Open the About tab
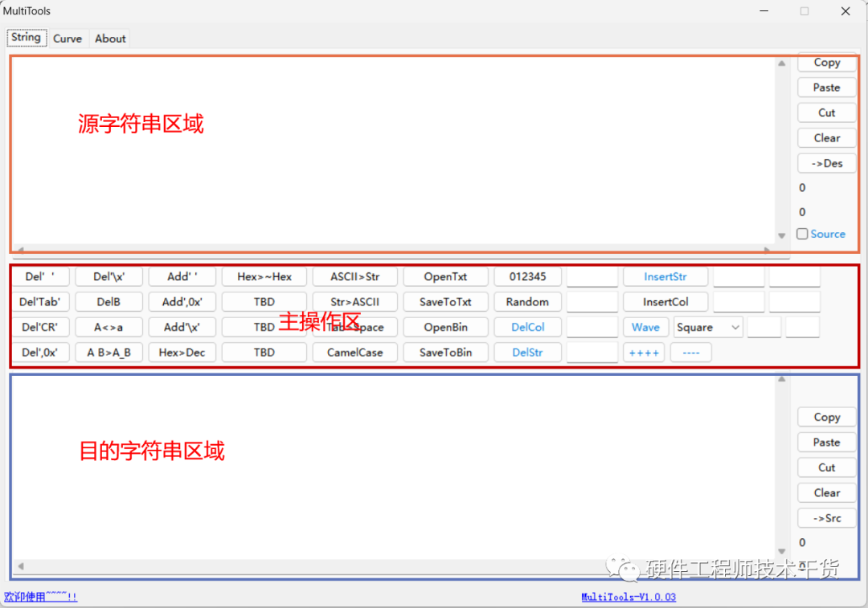Screen dimensions: 868x608 pos(110,39)
